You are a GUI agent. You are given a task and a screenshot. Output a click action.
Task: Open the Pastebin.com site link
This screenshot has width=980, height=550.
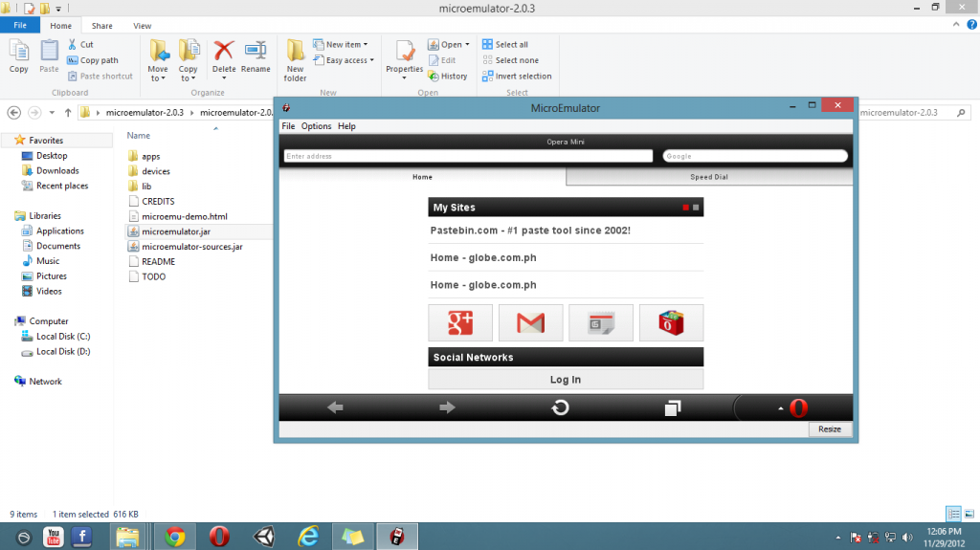pyautogui.click(x=530, y=231)
